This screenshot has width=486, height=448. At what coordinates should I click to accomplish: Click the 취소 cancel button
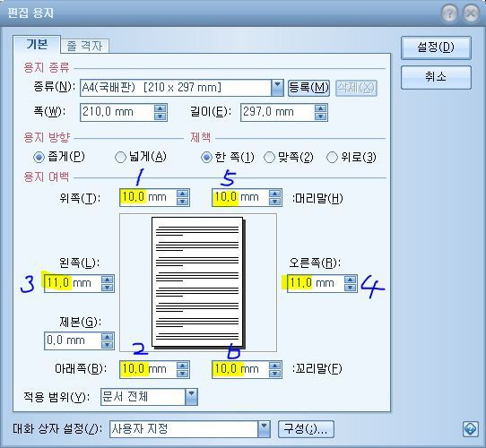click(x=436, y=77)
